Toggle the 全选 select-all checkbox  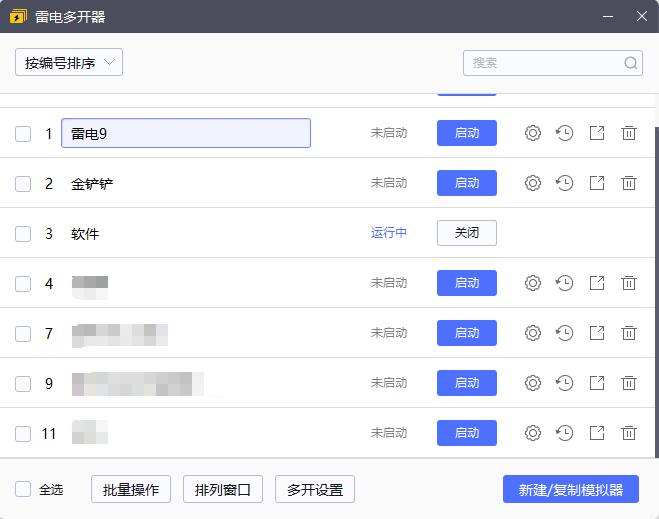pos(23,490)
